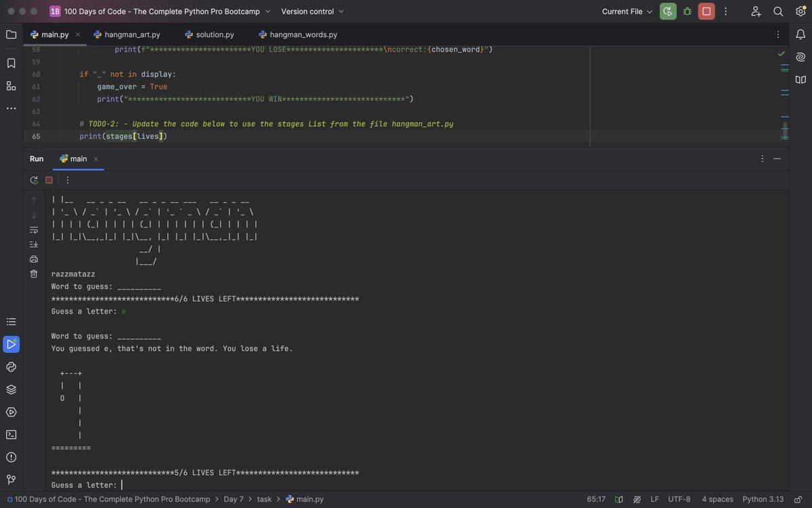Click the status bar icon left of LF
This screenshot has width=812, height=508.
[x=637, y=499]
